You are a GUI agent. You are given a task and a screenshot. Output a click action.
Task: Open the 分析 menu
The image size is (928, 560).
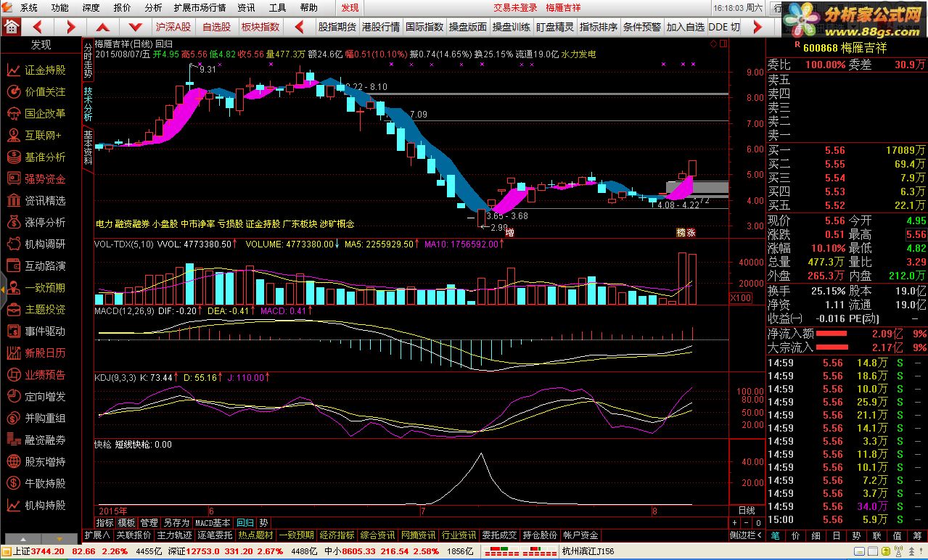[x=153, y=8]
